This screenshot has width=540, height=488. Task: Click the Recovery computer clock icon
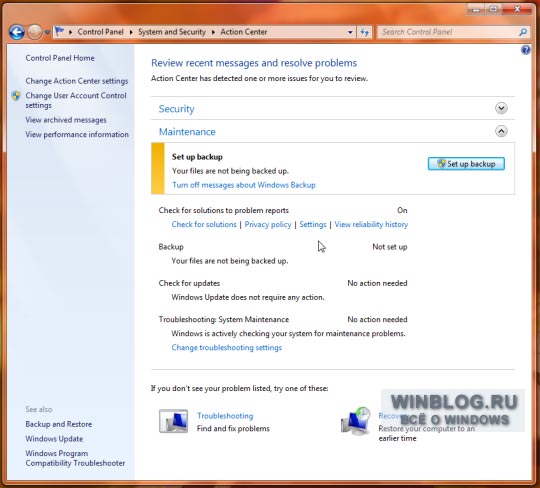coord(355,422)
